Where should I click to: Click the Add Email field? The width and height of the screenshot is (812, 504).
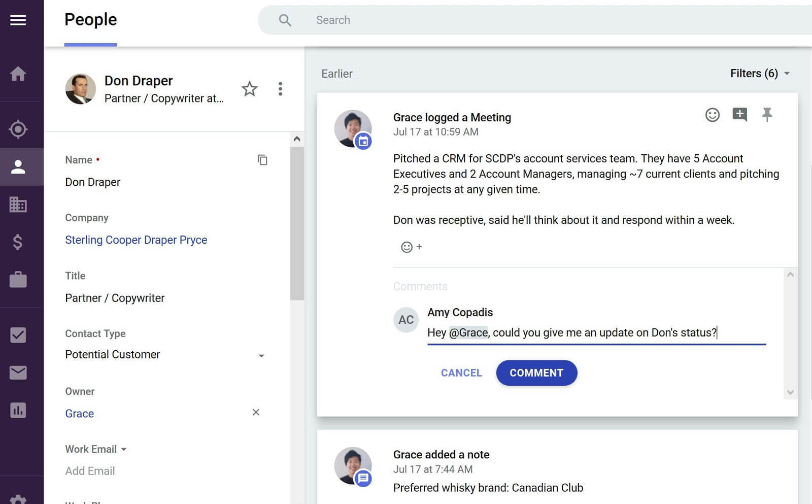pos(90,471)
